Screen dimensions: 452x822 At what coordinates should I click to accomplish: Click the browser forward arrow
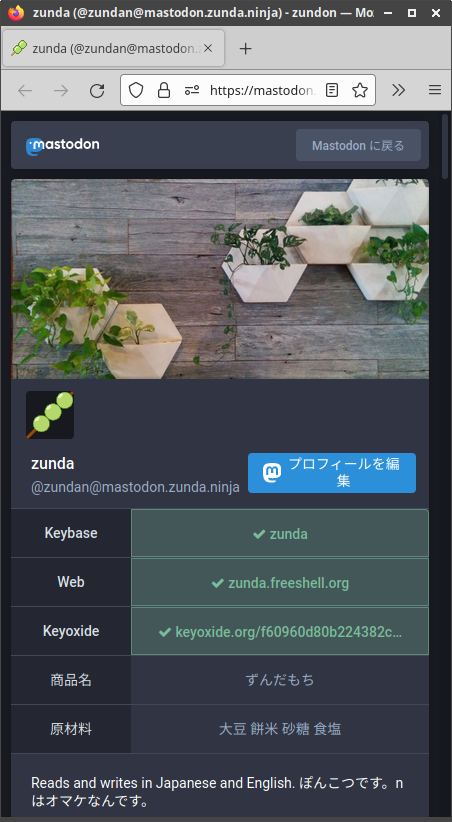pyautogui.click(x=61, y=91)
